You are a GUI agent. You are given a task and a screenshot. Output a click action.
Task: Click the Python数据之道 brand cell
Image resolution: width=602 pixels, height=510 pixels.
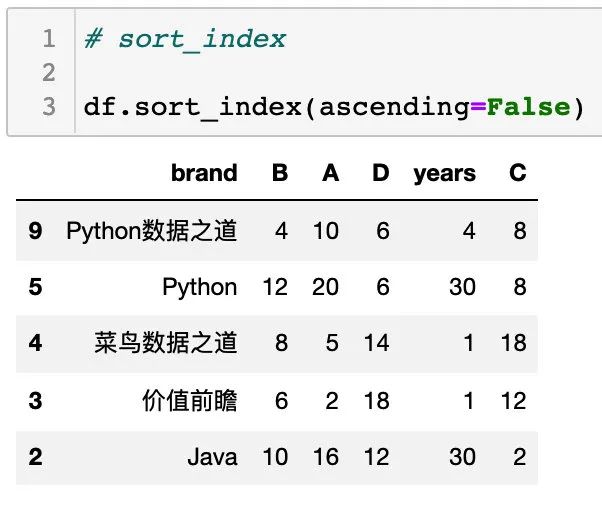(x=152, y=231)
